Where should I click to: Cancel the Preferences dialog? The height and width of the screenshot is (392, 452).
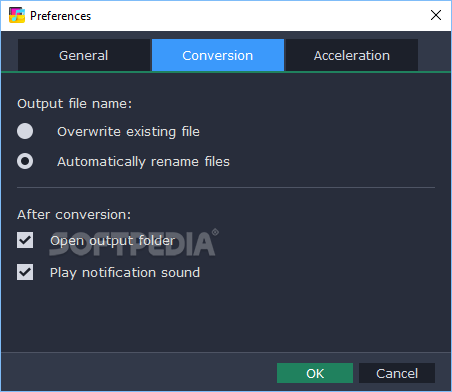click(397, 373)
